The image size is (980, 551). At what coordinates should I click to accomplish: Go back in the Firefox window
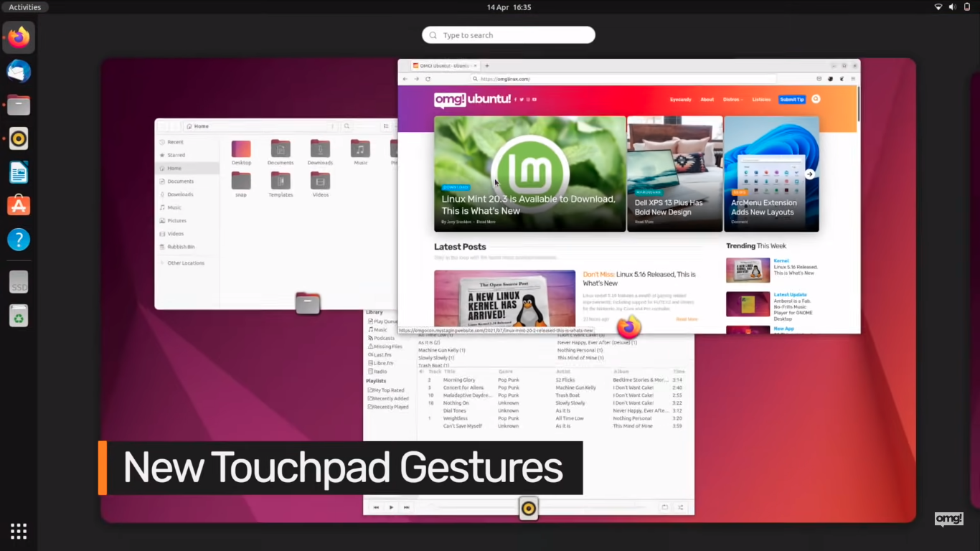[405, 79]
